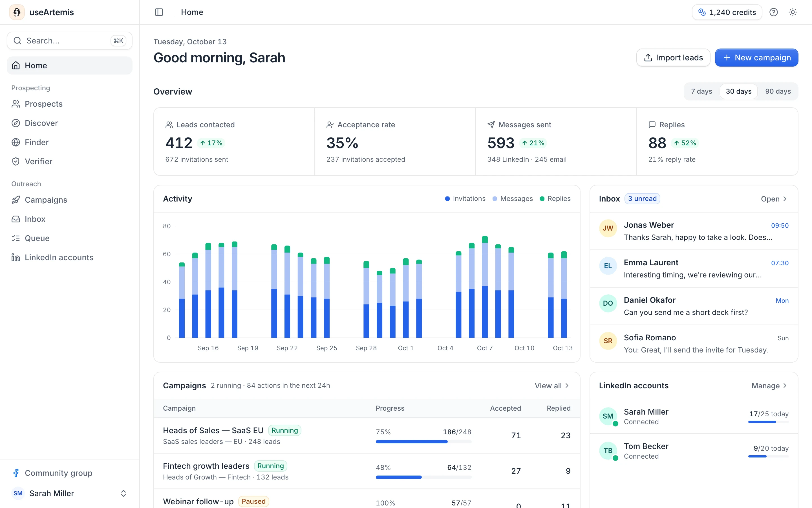Viewport: 812px width, 508px height.
Task: Click Heads of Sales 75% progress bar
Action: click(423, 442)
